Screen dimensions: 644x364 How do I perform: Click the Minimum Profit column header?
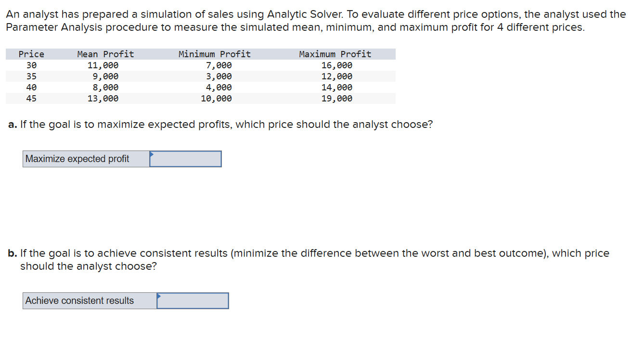215,54
